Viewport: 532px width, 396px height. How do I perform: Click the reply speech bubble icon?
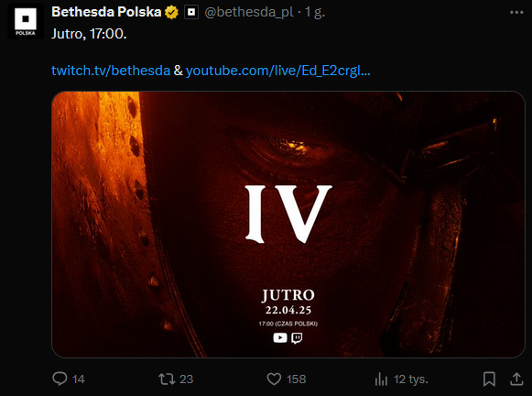[x=60, y=379]
